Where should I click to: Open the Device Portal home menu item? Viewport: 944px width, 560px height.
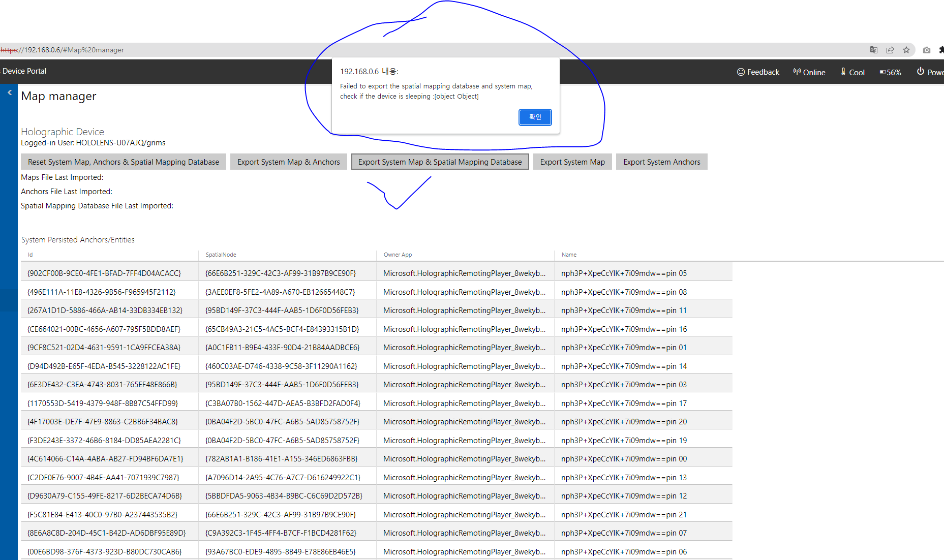click(x=24, y=71)
